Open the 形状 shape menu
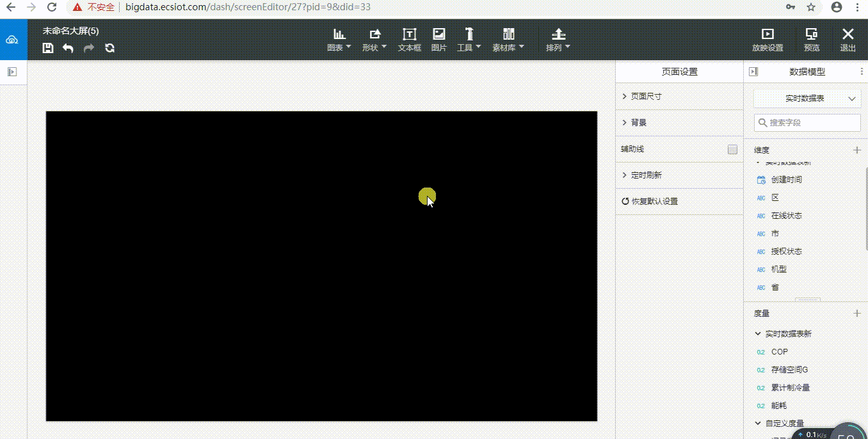This screenshot has width=868, height=439. point(374,40)
